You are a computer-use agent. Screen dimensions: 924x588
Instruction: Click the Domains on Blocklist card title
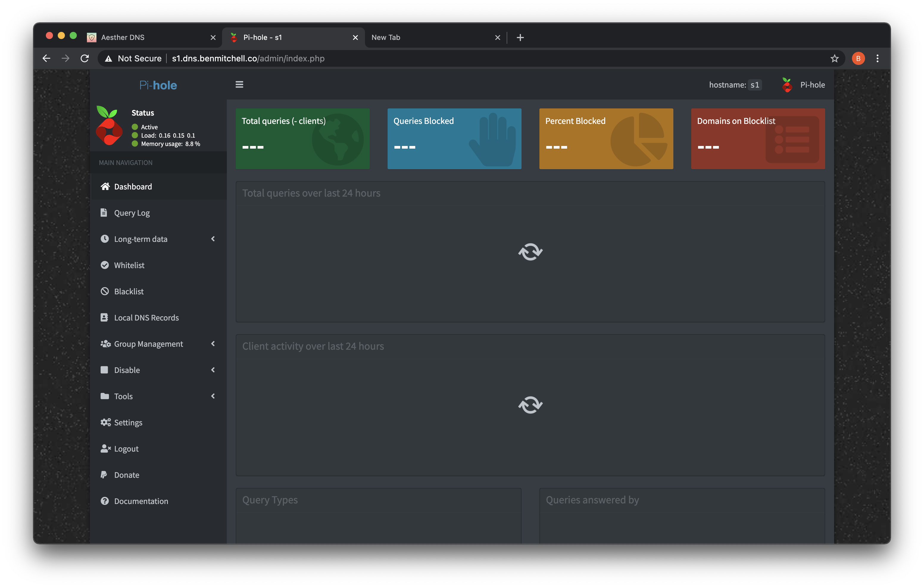tap(736, 121)
